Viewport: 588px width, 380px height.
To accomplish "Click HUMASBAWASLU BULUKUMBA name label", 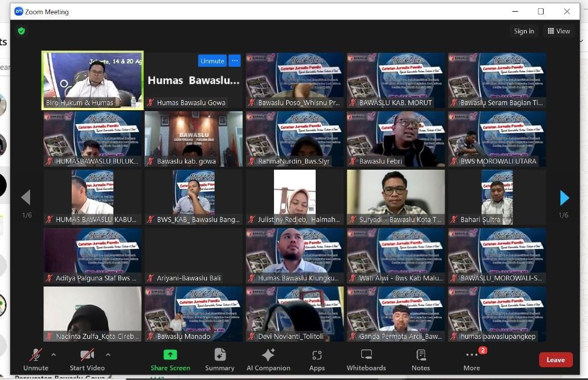I will (97, 161).
